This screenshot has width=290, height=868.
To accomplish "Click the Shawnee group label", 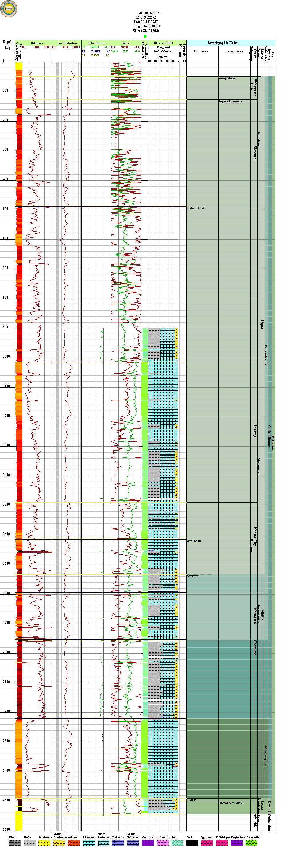I will [x=255, y=152].
